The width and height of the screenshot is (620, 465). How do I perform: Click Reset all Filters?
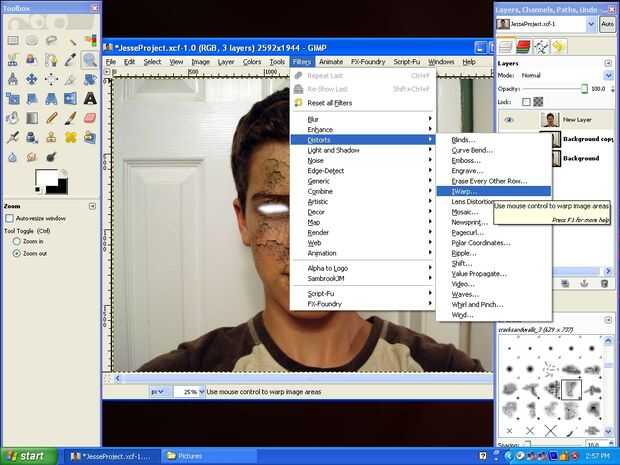tap(363, 103)
